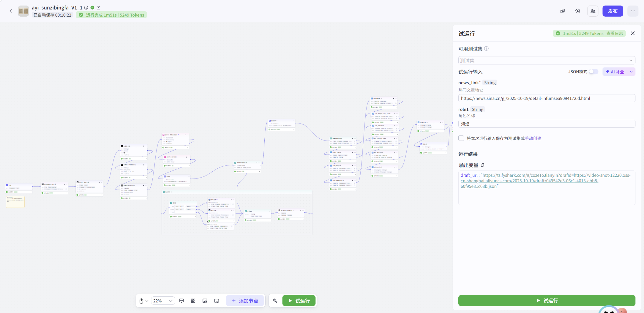
Task: Click the export image icon in toolbar
Action: coord(205,301)
